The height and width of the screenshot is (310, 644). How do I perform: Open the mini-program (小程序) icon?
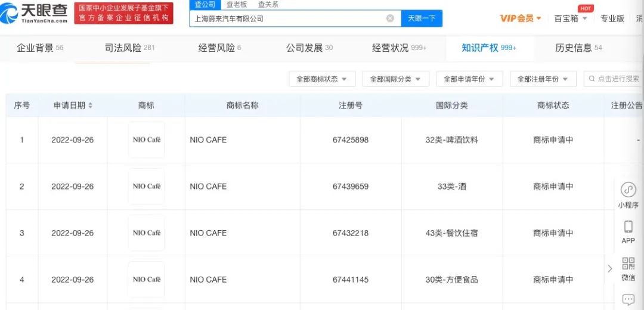tap(628, 190)
